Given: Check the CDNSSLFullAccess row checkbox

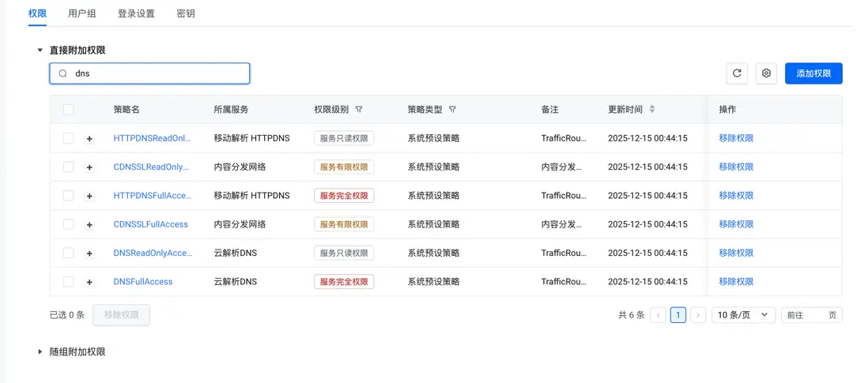Looking at the screenshot, I should click(69, 224).
